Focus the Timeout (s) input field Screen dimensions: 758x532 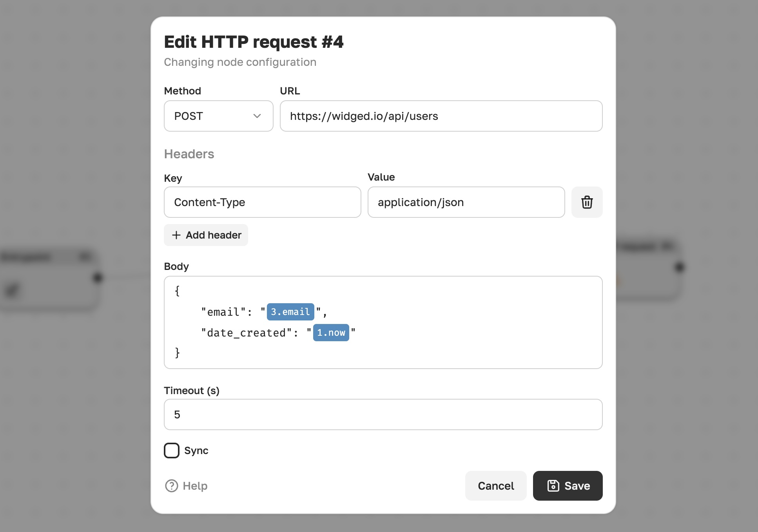tap(383, 414)
